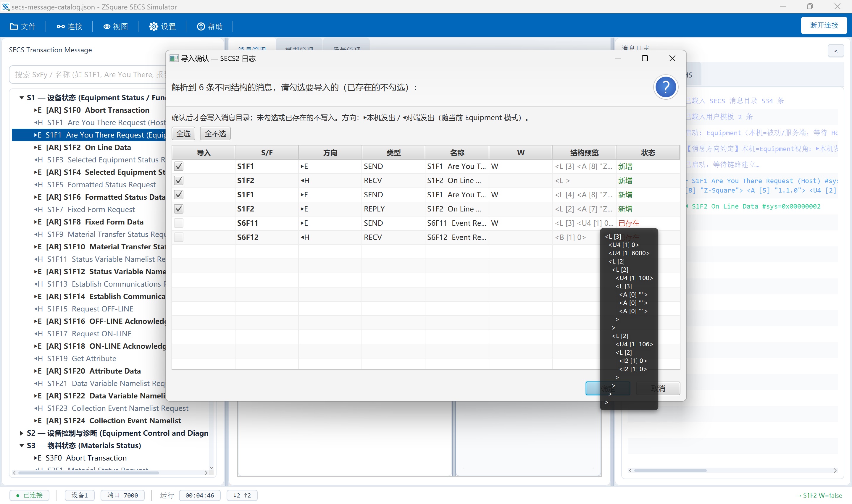Image resolution: width=852 pixels, height=504 pixels.
Task: Select S1F5 Formatted Status Request item
Action: tap(95, 185)
